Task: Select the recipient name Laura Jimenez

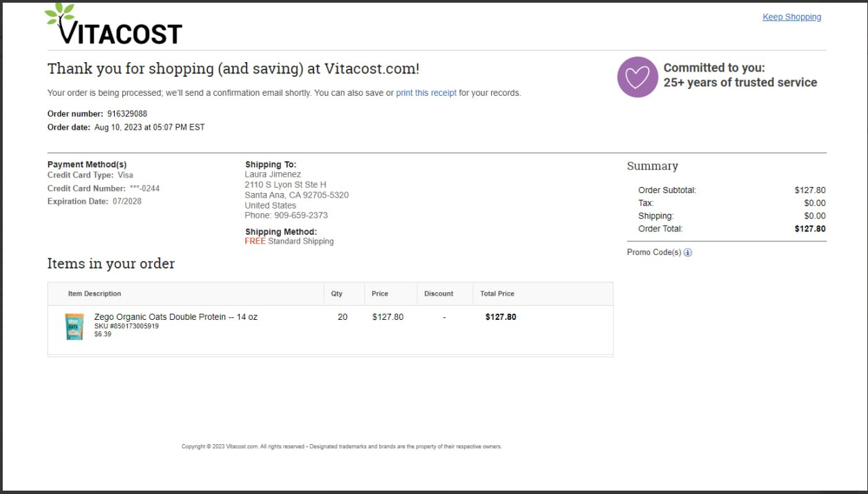Action: point(273,174)
